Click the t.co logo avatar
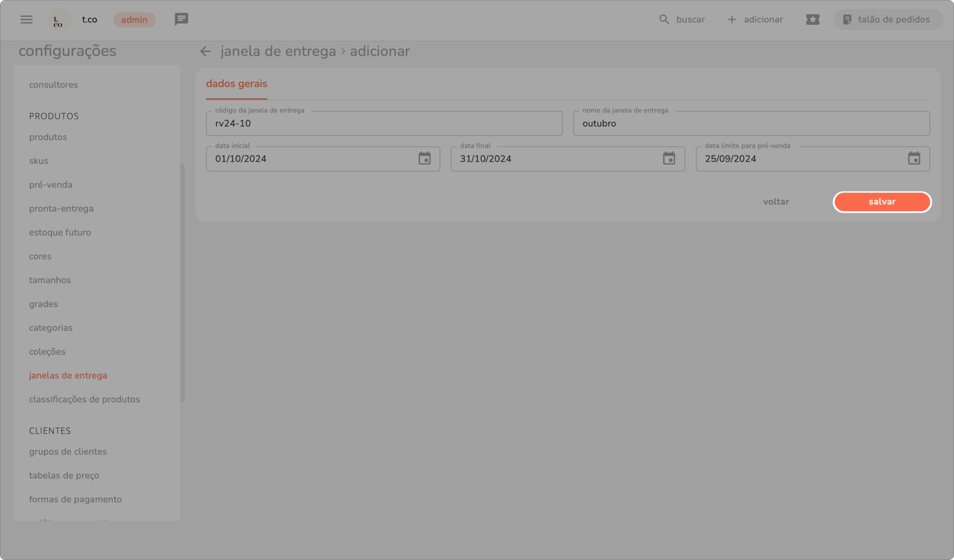 coord(59,20)
